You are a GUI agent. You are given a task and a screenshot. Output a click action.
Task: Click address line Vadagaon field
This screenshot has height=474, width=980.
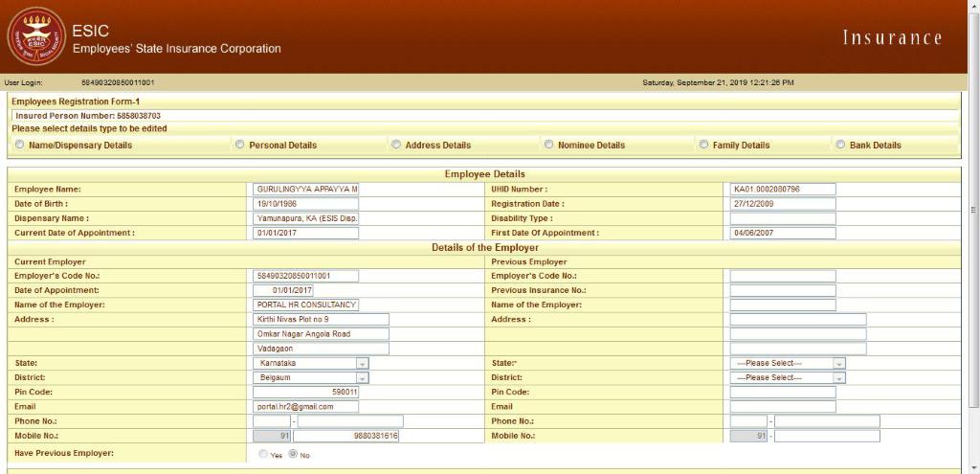pyautogui.click(x=321, y=349)
